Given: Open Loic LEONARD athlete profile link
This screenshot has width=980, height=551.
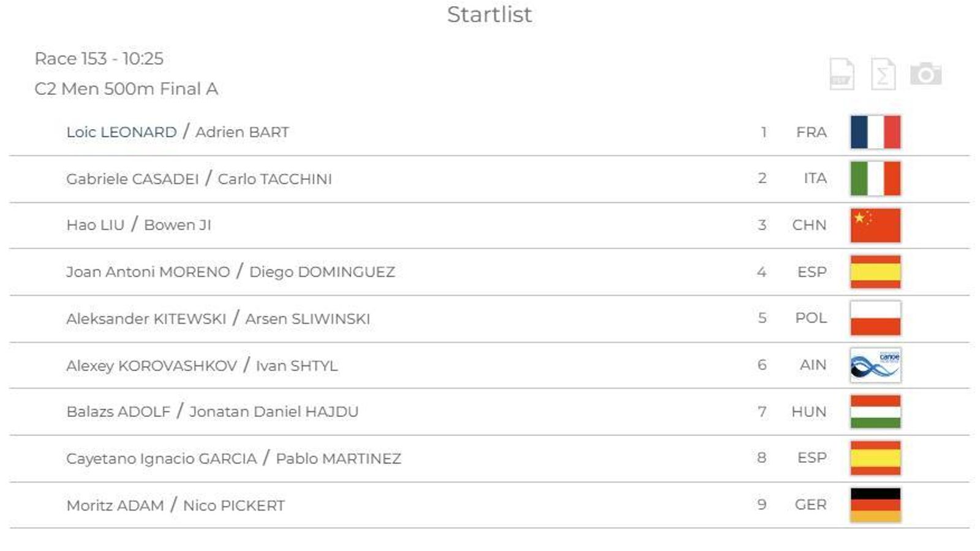Looking at the screenshot, I should (121, 132).
